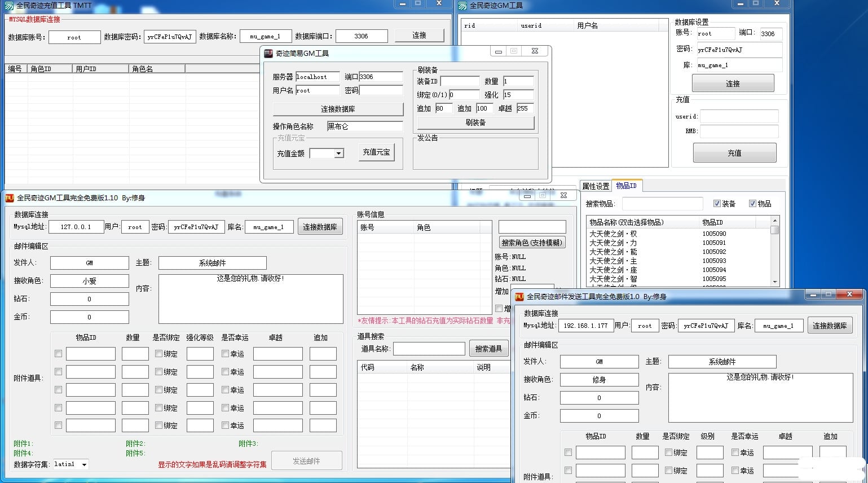Click 接收角色 field showing 小爱

point(89,281)
